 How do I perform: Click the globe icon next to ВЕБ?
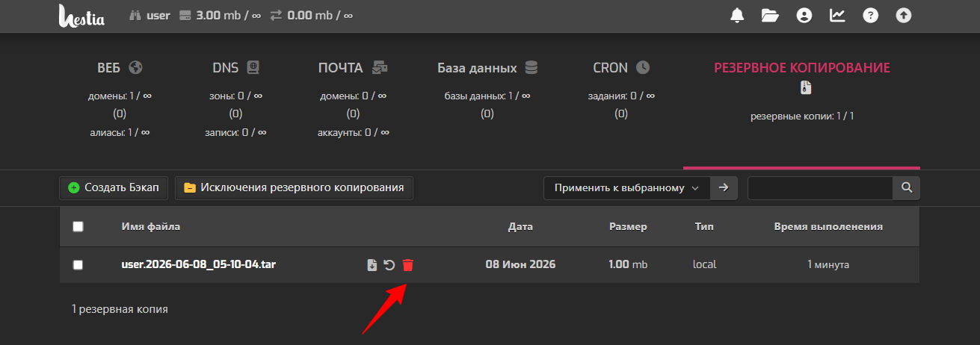135,67
